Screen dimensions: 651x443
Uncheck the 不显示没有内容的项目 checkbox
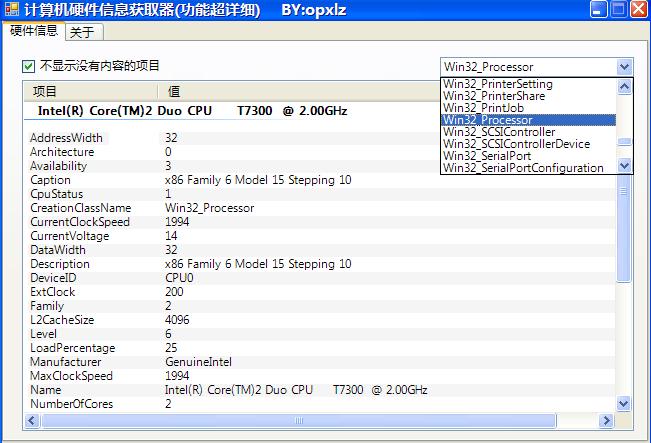click(28, 66)
